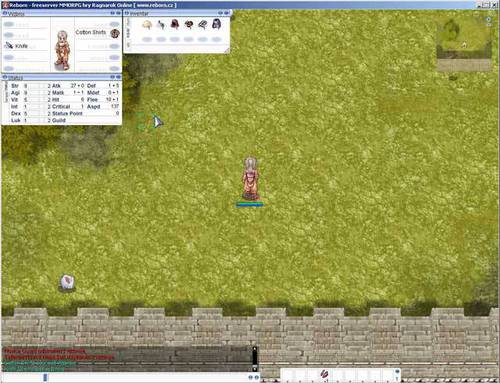This screenshot has width=500, height=383.
Task: Switch to the middle vertical inventory tab
Action: (x=128, y=32)
